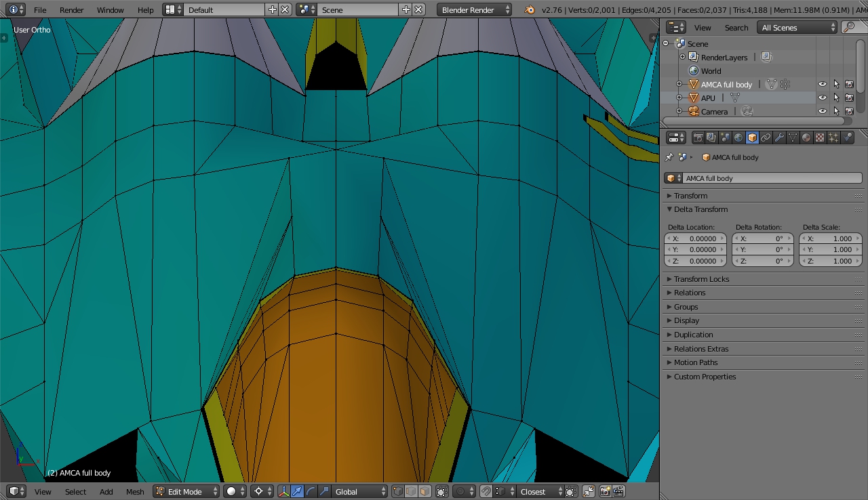Image resolution: width=868 pixels, height=500 pixels.
Task: Hide AMCA full body with eye icon
Action: point(823,84)
